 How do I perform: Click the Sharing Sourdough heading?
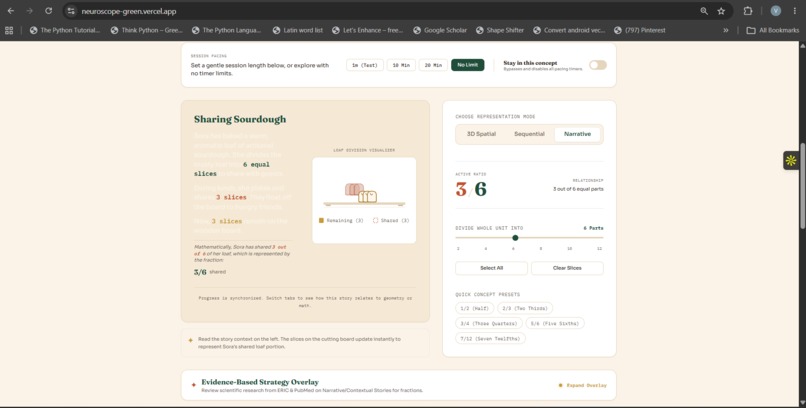pos(240,119)
